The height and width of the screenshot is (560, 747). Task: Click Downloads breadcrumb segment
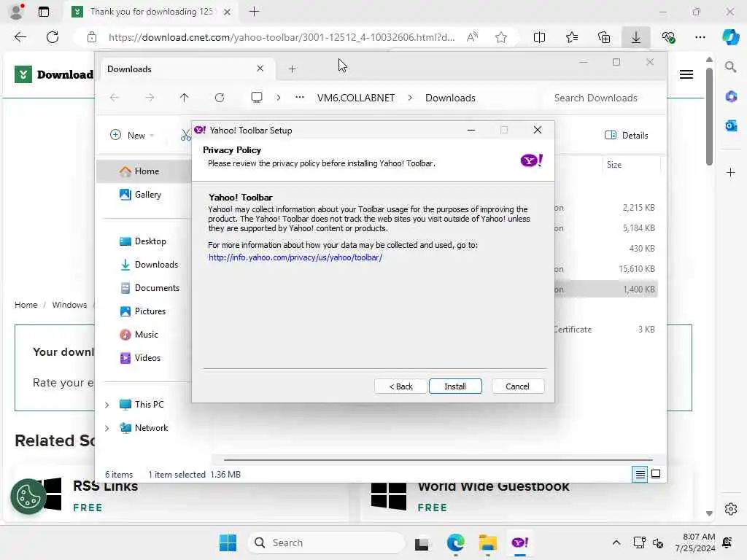coord(450,98)
